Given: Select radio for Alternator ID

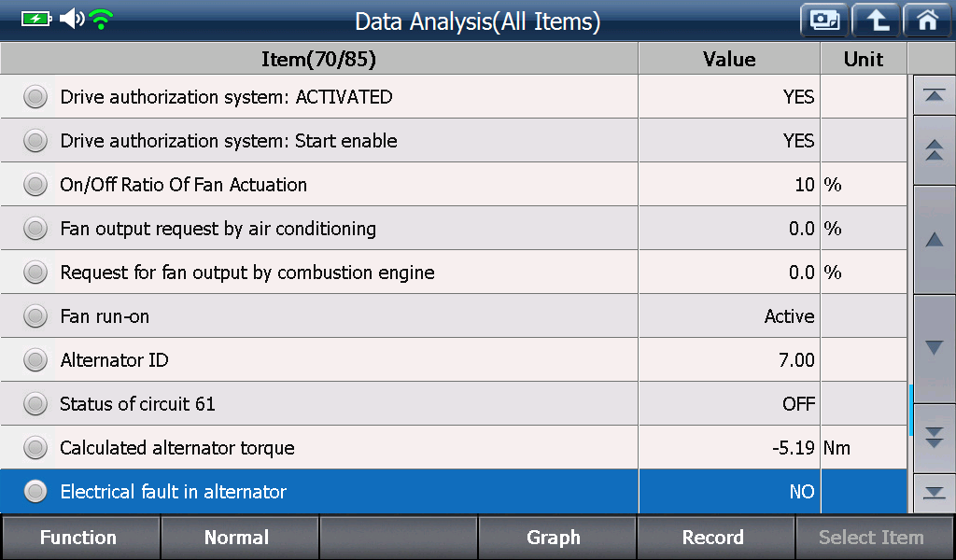Looking at the screenshot, I should click(35, 360).
